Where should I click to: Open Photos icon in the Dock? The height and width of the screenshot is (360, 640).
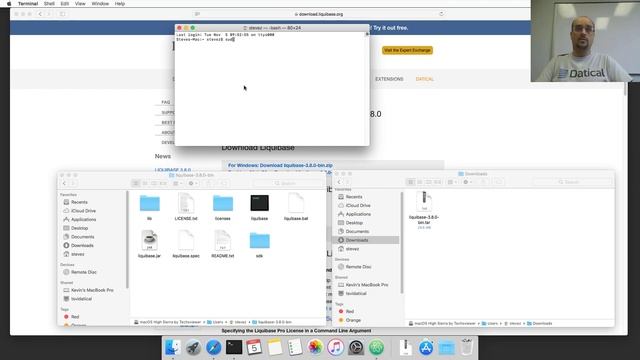point(315,347)
